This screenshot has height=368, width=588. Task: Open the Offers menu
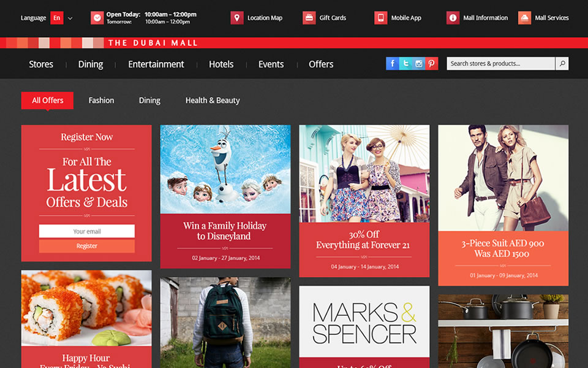click(x=321, y=64)
